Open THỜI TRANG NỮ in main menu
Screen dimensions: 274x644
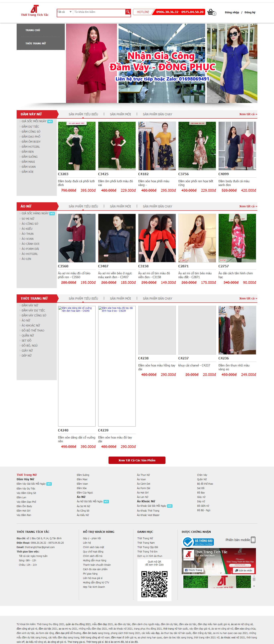(36, 44)
